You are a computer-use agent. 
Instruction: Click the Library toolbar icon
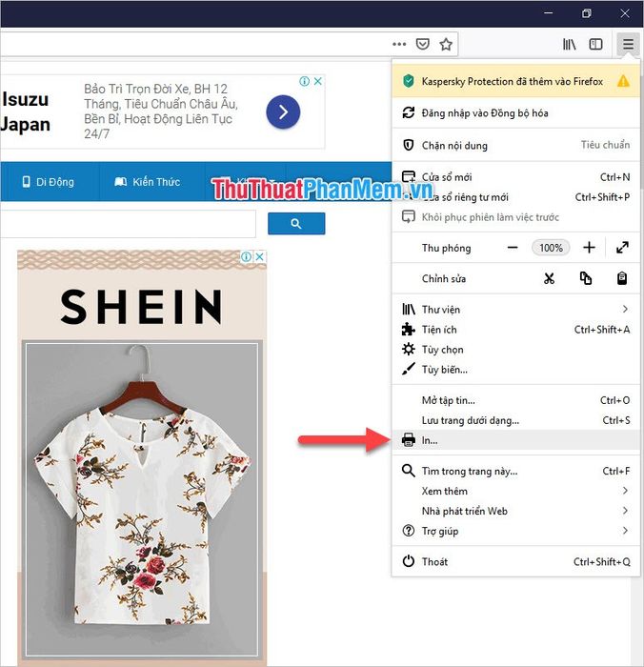569,44
